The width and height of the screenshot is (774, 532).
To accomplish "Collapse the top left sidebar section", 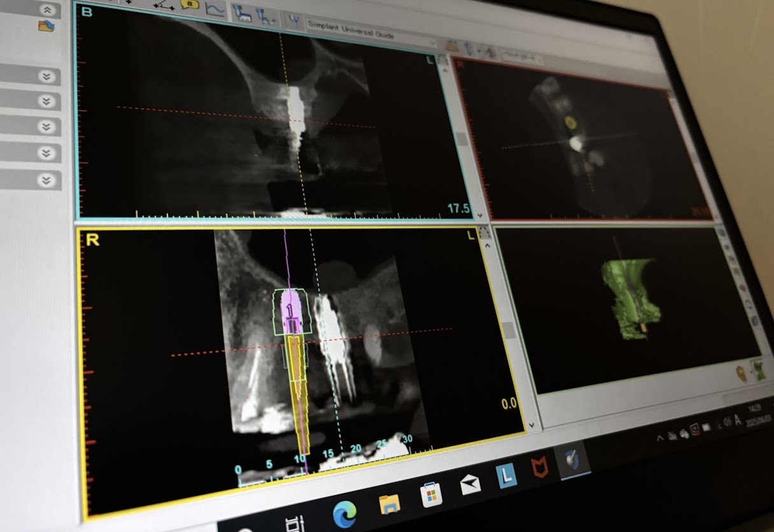I will tap(46, 10).
